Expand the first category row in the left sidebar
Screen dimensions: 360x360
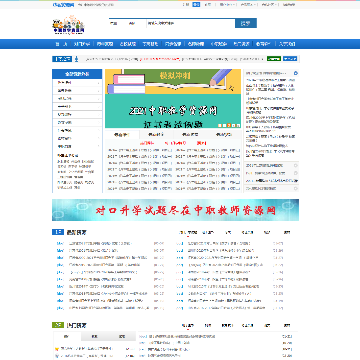[x=77, y=82]
